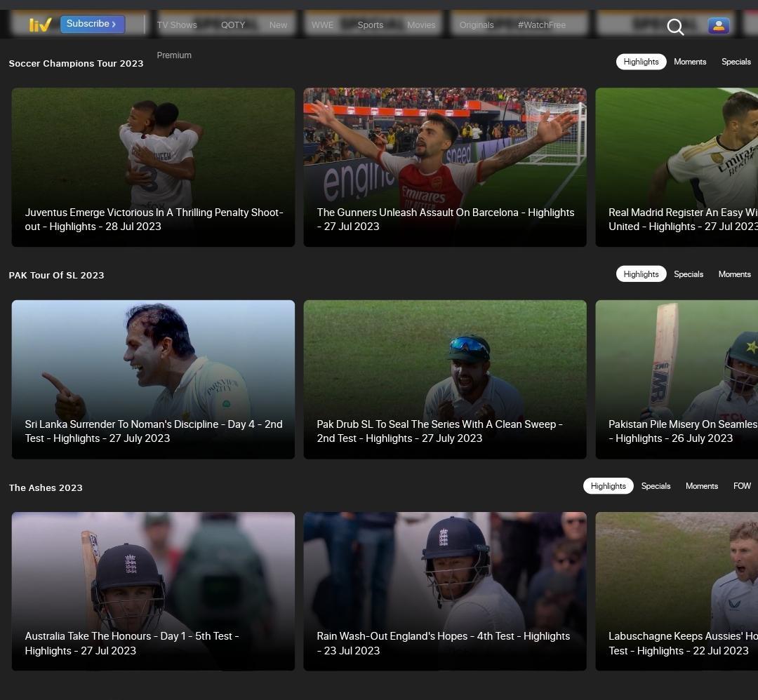Open the FOW tab in The Ashes

coord(742,486)
